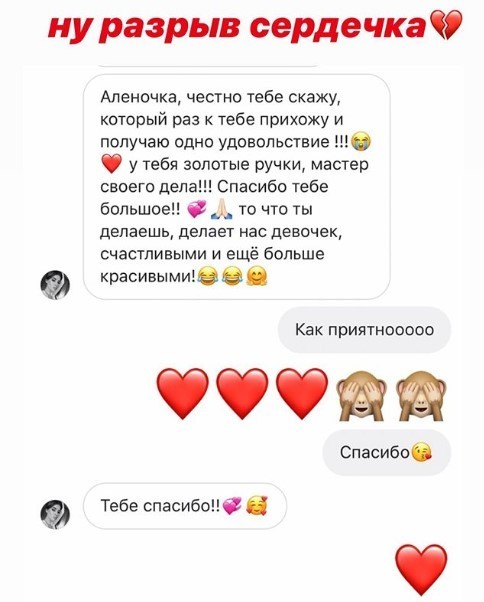Tap the 'Спасибо' reply bubble
This screenshot has width=484, height=602.
(387, 453)
